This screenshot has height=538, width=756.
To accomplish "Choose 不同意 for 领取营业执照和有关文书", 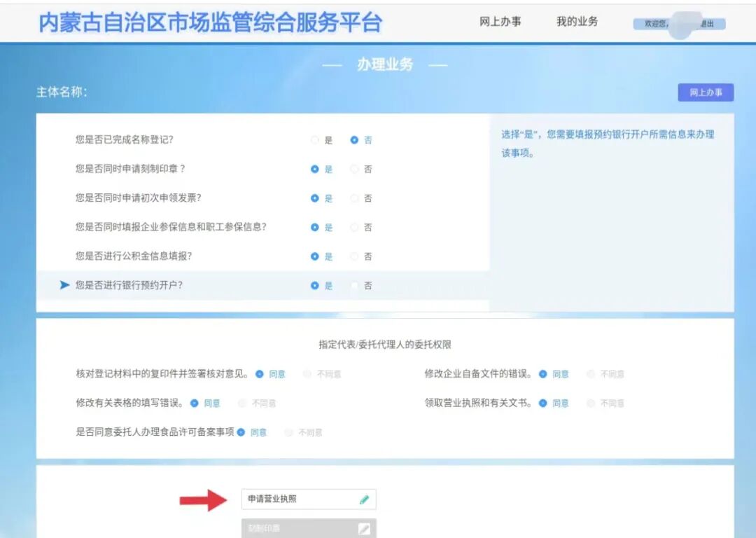I will (591, 403).
